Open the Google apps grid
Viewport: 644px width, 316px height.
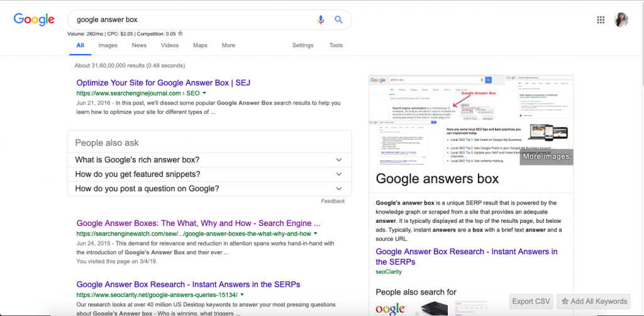click(601, 20)
